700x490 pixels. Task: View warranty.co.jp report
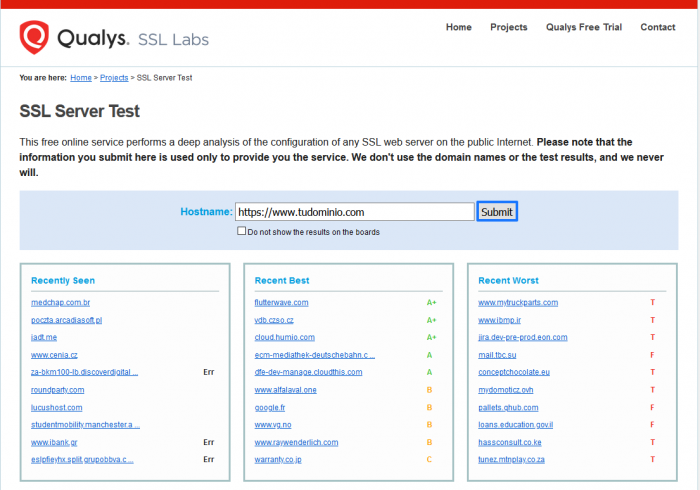pyautogui.click(x=278, y=460)
